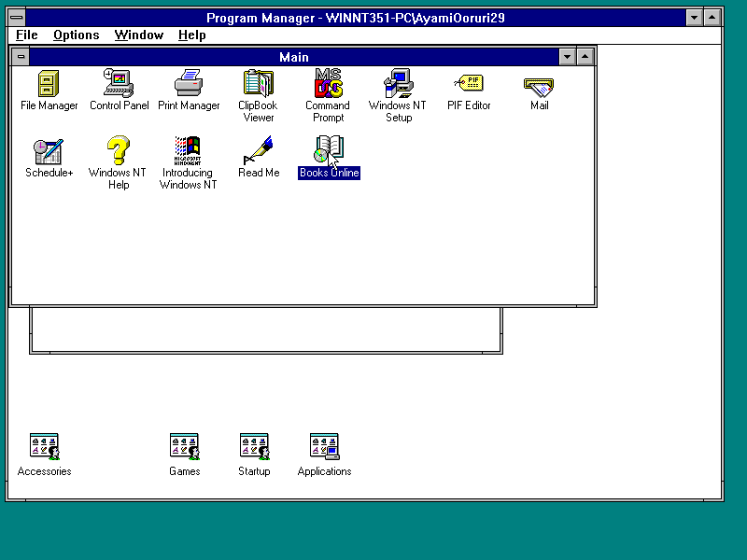747x560 pixels.
Task: Open the ClipBook Viewer icon
Action: point(259,83)
